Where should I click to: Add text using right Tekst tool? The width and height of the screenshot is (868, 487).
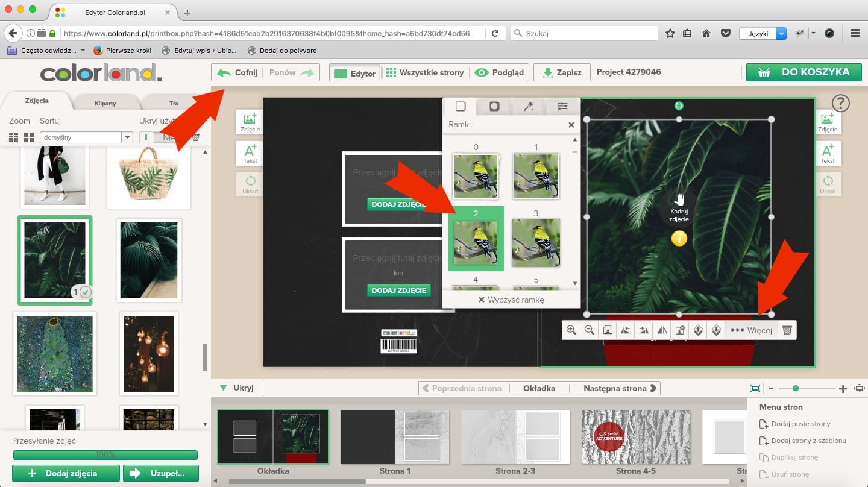pyautogui.click(x=828, y=153)
